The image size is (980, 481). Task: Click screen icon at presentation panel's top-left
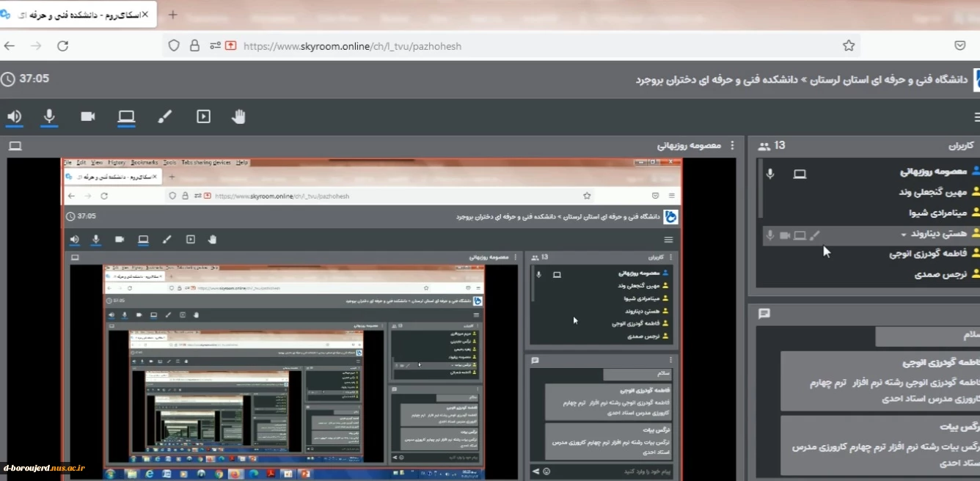pyautogui.click(x=15, y=146)
